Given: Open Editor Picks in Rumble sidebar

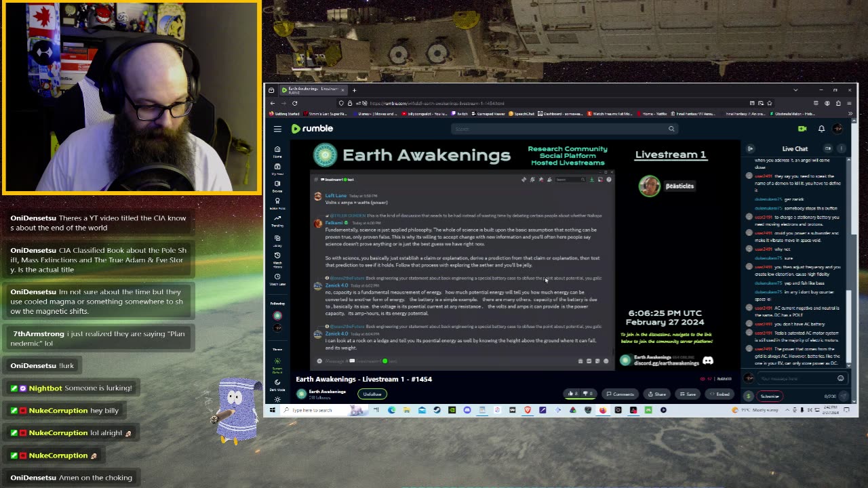Looking at the screenshot, I should 277,203.
